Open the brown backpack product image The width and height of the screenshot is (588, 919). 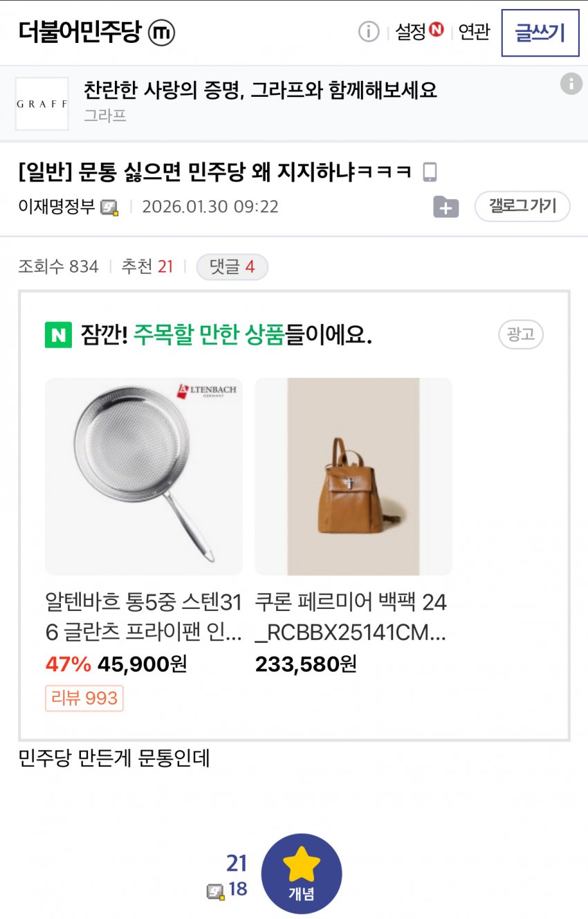pos(353,476)
